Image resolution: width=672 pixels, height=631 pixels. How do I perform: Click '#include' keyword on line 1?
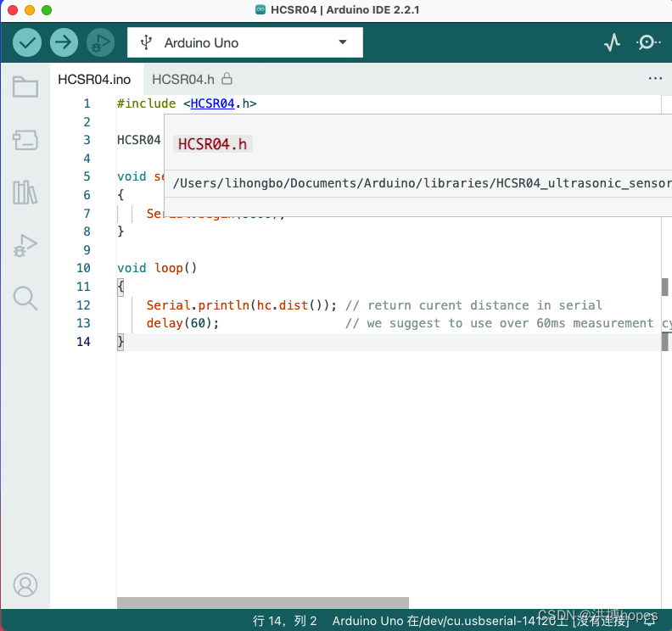pos(146,103)
